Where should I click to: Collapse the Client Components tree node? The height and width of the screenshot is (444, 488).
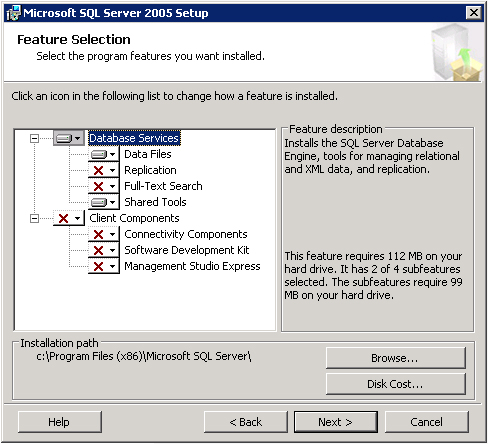point(34,218)
